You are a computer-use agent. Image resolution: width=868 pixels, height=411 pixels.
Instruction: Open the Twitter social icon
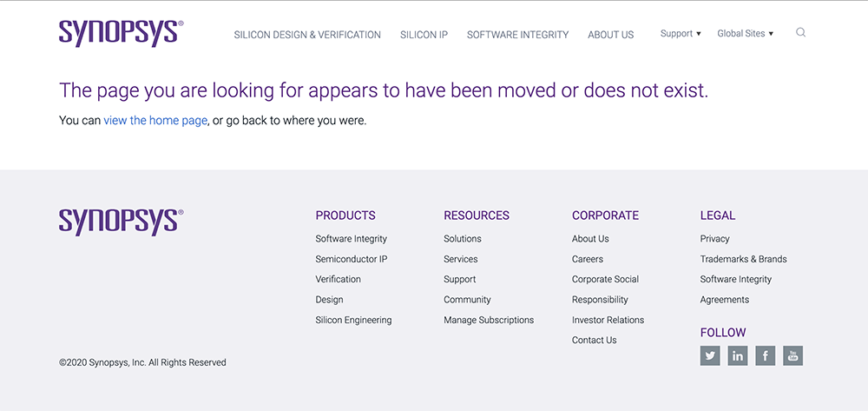[x=710, y=355]
